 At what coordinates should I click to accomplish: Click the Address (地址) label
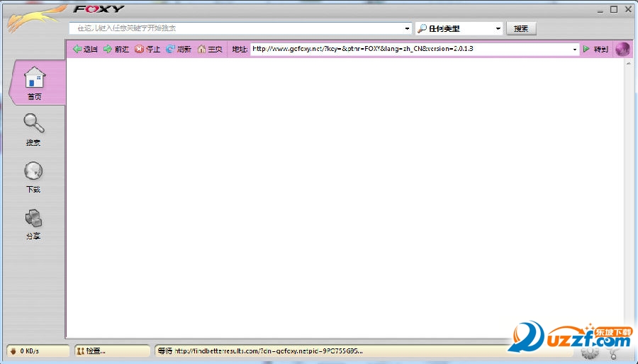click(240, 49)
